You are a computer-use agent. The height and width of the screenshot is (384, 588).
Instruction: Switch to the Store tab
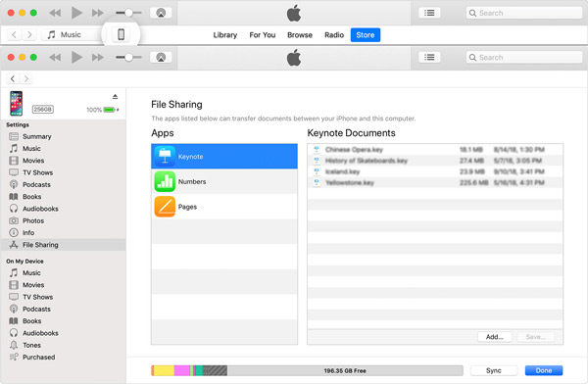[366, 35]
